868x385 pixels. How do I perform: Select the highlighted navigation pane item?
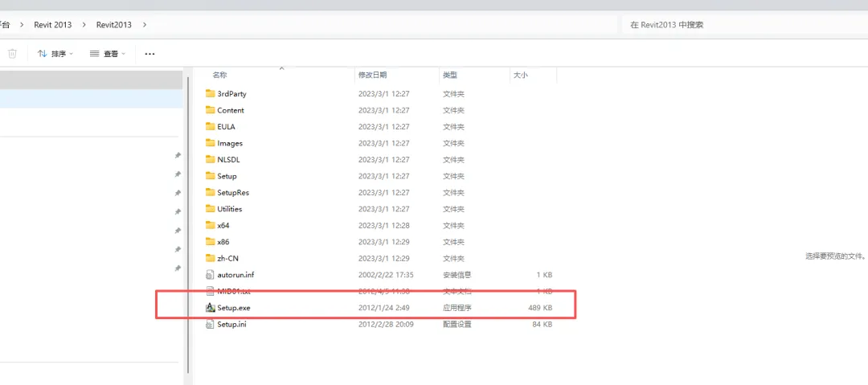pos(92,99)
